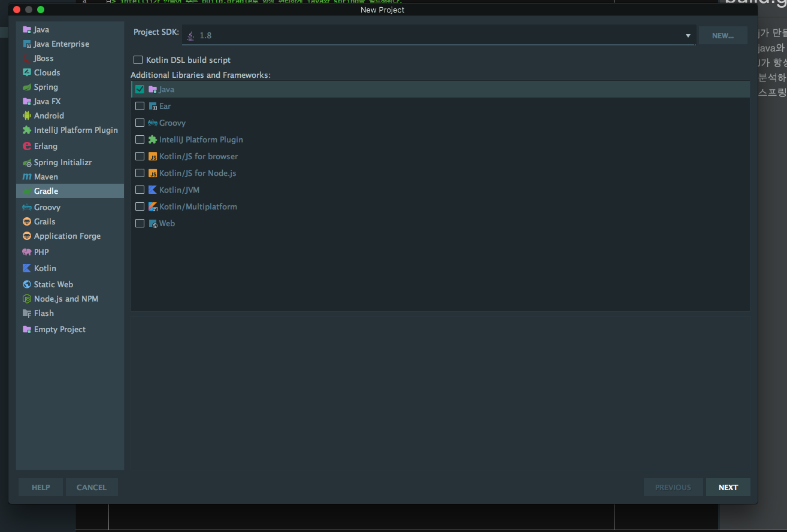Select Android project type label

49,115
